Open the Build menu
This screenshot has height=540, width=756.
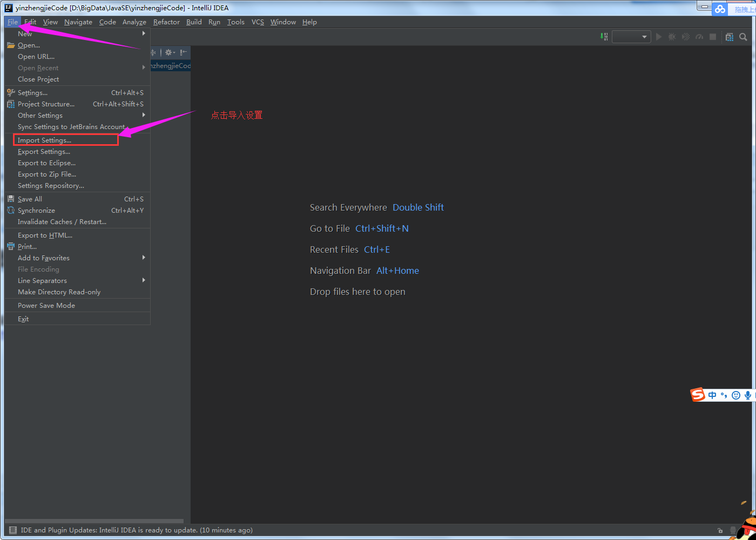[x=194, y=22]
